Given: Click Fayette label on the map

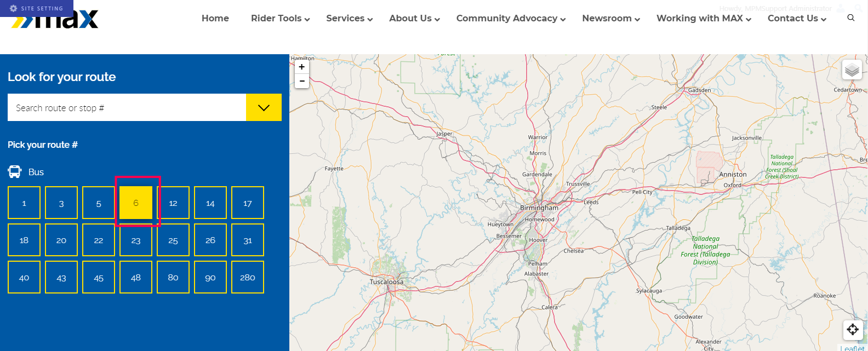Looking at the screenshot, I should point(334,169).
